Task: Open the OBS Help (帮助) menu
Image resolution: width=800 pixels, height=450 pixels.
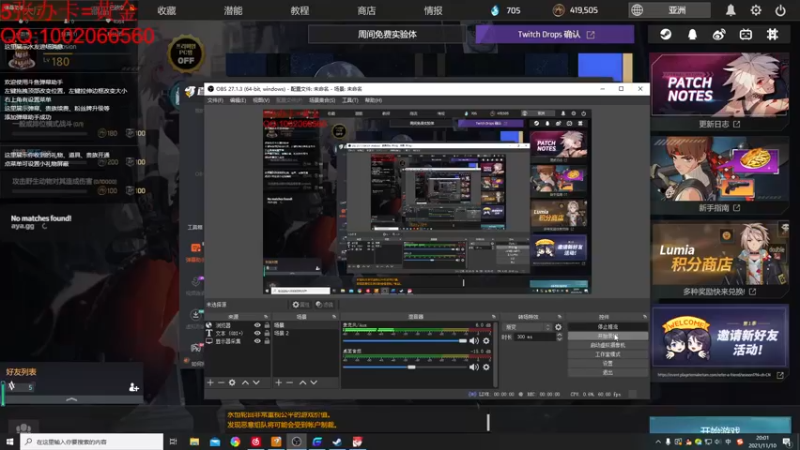Action: click(x=373, y=101)
